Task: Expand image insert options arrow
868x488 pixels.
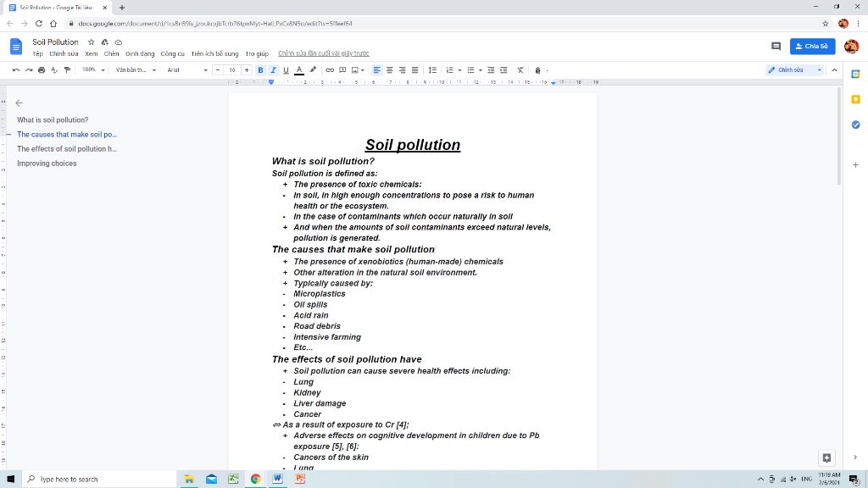Action: click(x=363, y=70)
